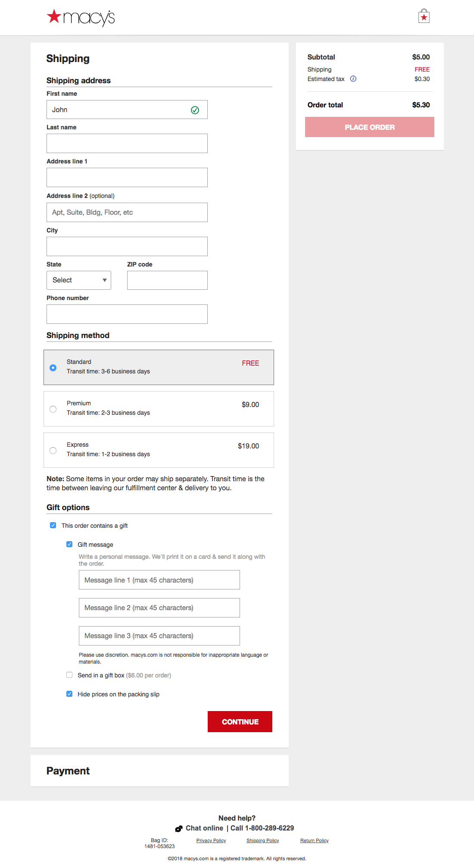
Task: Uncheck This order contains a gift
Action: point(53,525)
